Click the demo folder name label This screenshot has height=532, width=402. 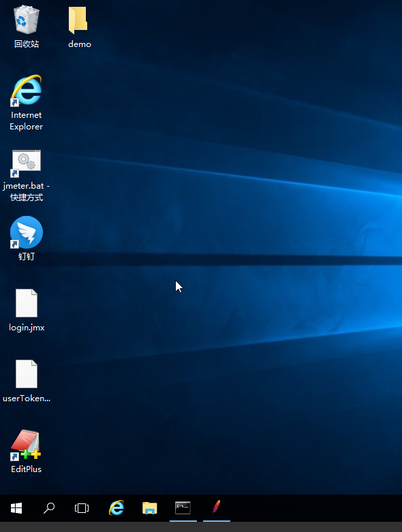[80, 44]
